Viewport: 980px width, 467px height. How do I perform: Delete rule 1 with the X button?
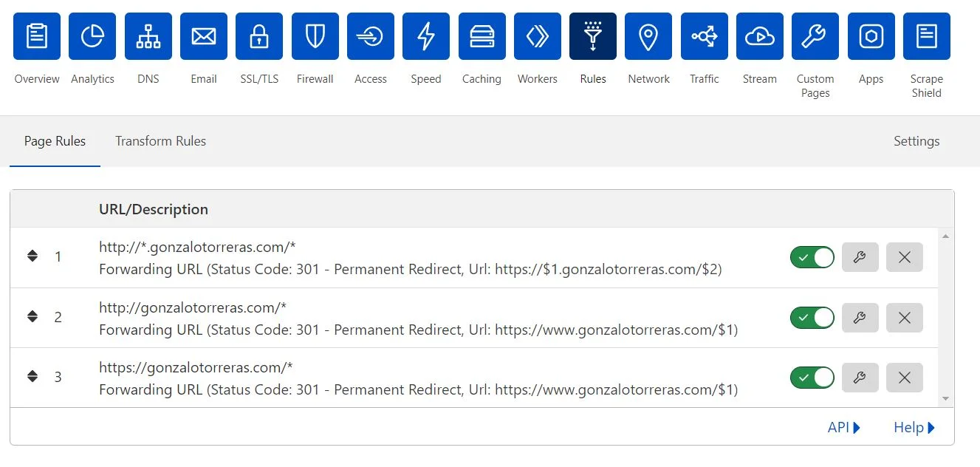(905, 257)
